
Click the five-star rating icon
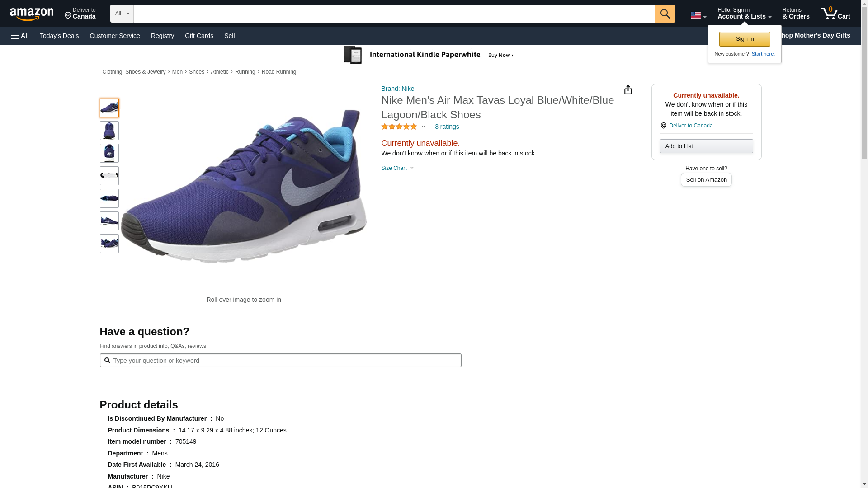[399, 127]
